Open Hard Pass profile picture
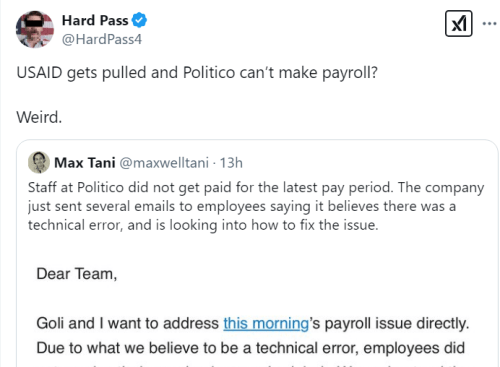 coord(35,29)
